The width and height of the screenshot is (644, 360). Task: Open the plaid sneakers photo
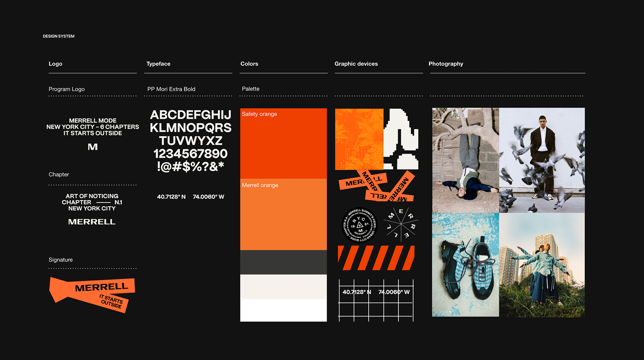466,265
